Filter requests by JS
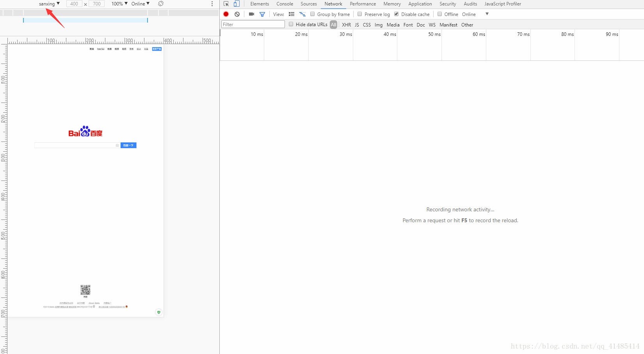The image size is (644, 354). 357,25
